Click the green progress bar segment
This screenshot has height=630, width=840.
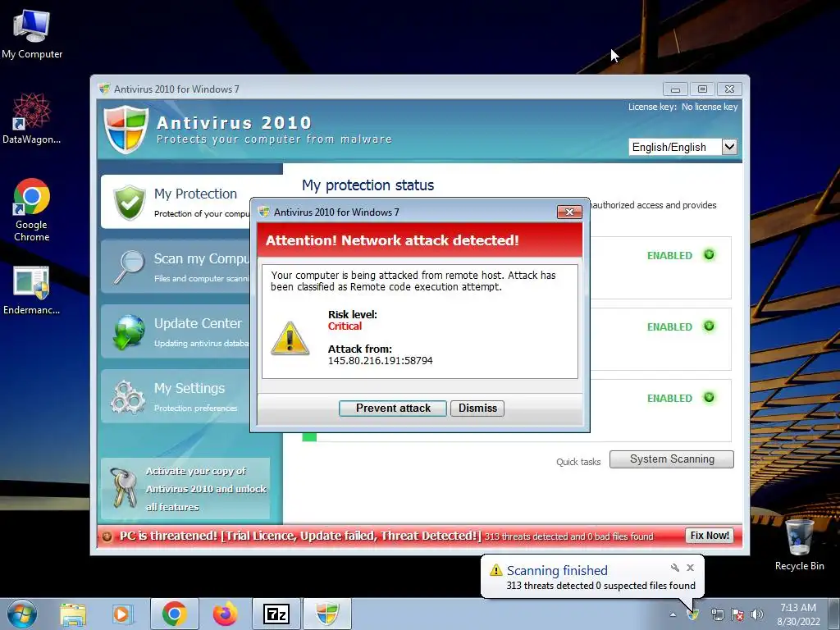(309, 437)
